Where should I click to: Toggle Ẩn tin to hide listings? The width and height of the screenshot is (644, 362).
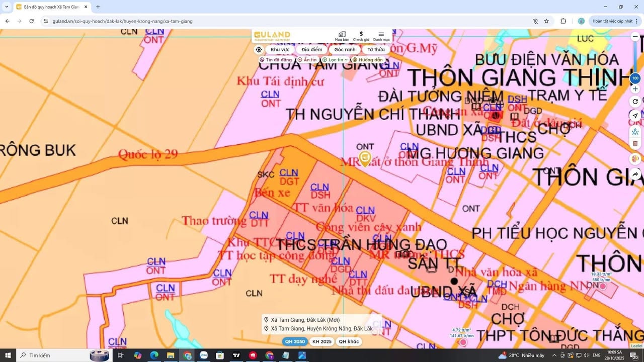pos(307,60)
